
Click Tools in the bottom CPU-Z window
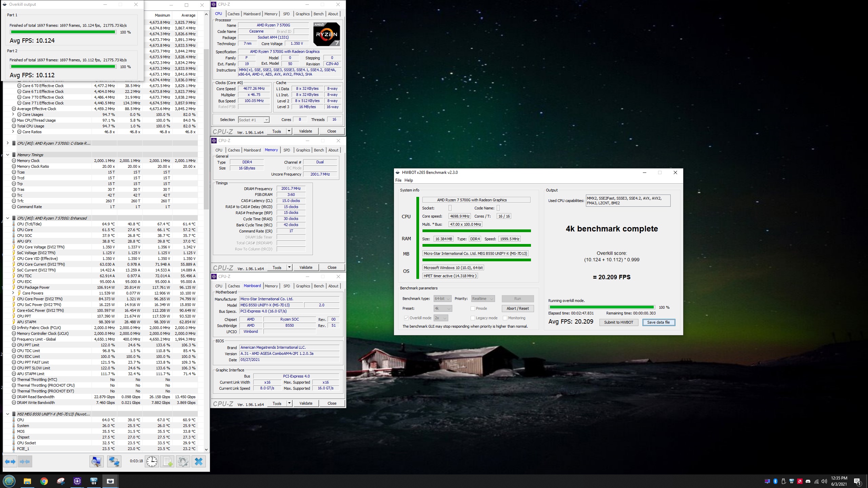[277, 403]
